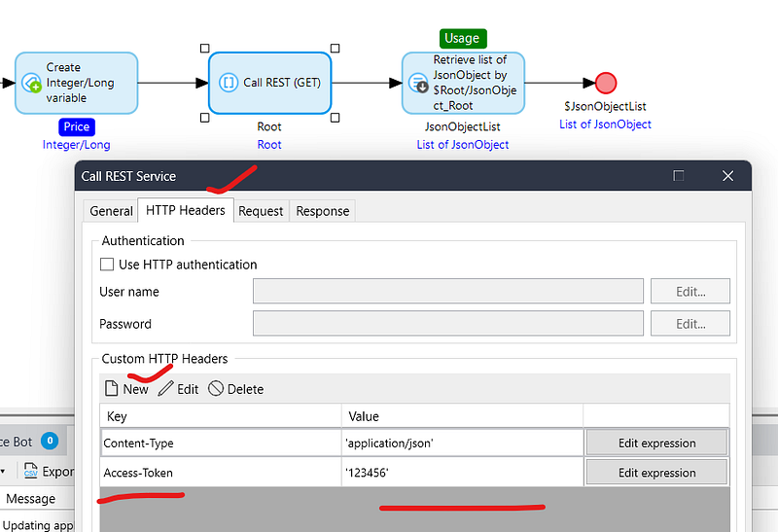Maximize the Call REST Service dialog
The image size is (778, 532).
679,176
